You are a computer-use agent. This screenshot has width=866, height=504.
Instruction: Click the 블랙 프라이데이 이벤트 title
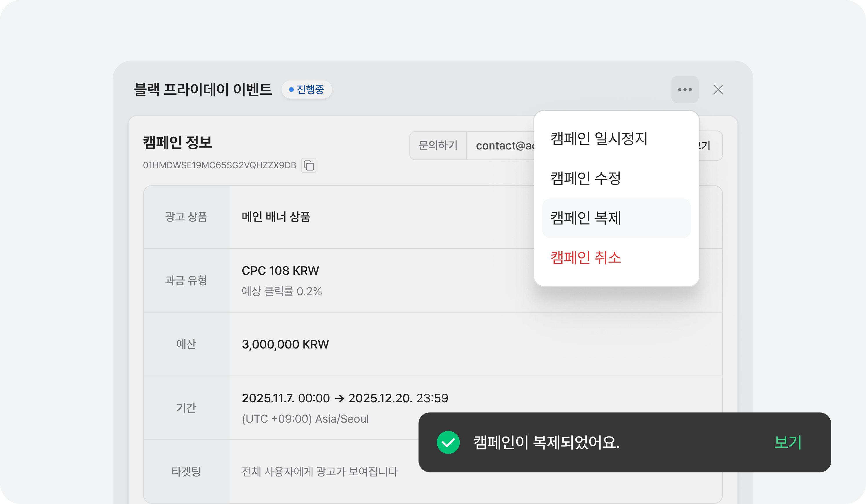pyautogui.click(x=203, y=90)
